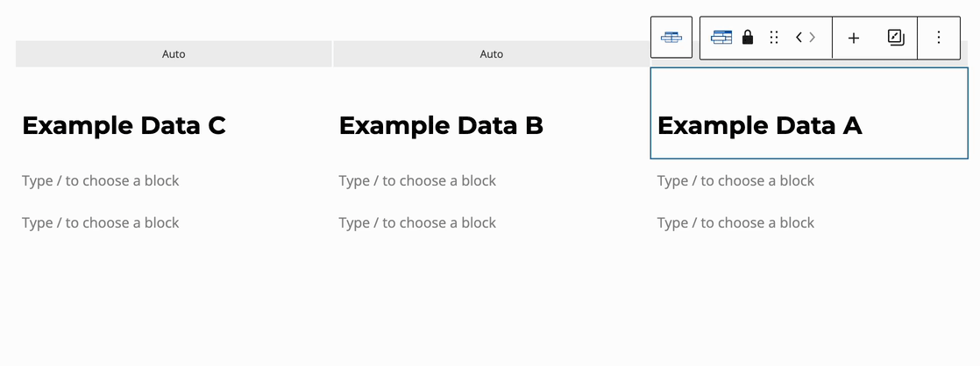Click the second Auto column header
This screenshot has width=980, height=366.
(492, 54)
